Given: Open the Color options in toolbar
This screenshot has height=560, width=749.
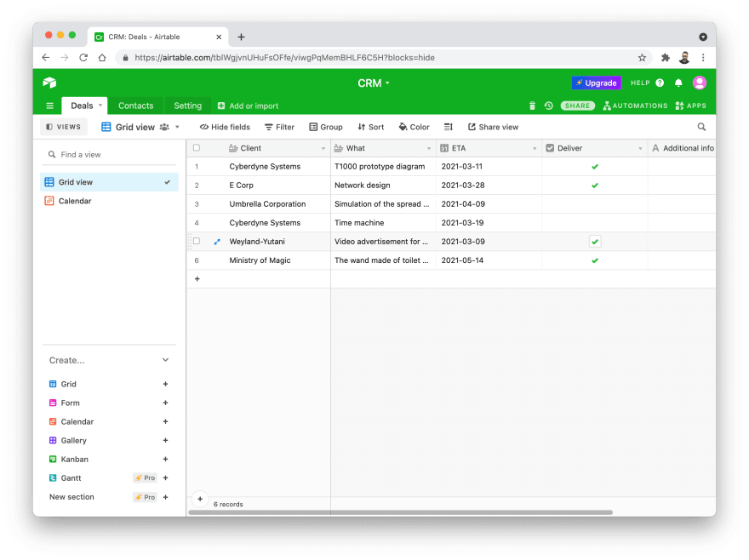Looking at the screenshot, I should [x=415, y=127].
